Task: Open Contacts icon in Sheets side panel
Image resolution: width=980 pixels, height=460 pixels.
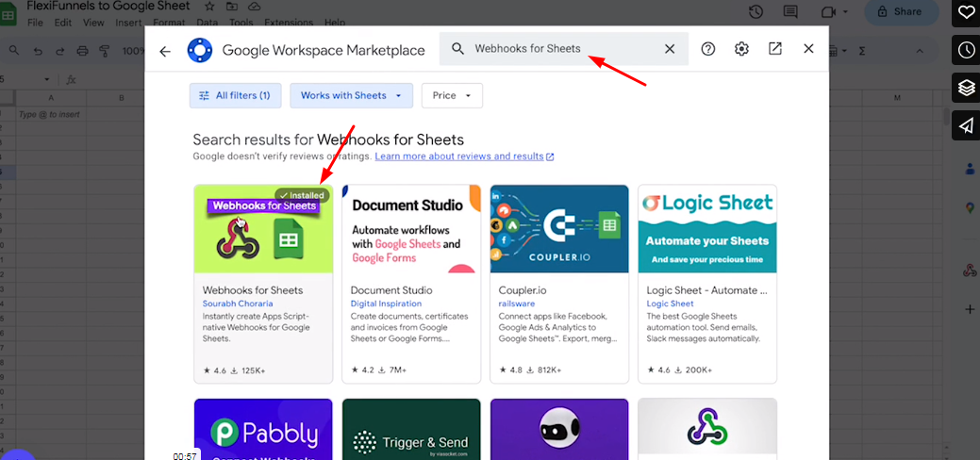Action: click(970, 168)
